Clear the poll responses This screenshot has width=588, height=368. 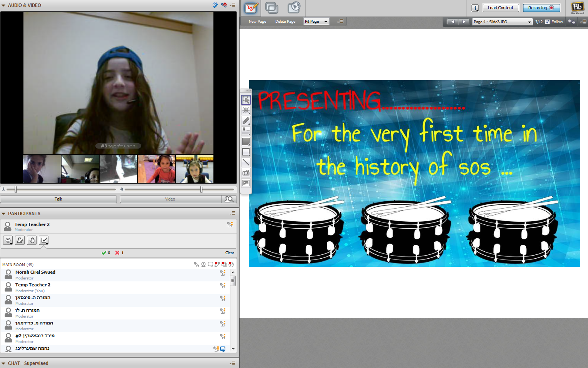click(230, 253)
